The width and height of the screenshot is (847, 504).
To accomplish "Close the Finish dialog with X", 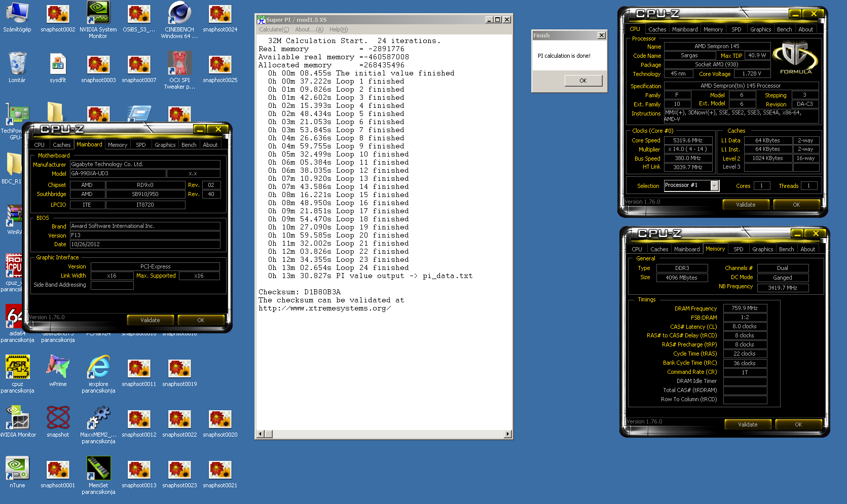I will (x=602, y=35).
